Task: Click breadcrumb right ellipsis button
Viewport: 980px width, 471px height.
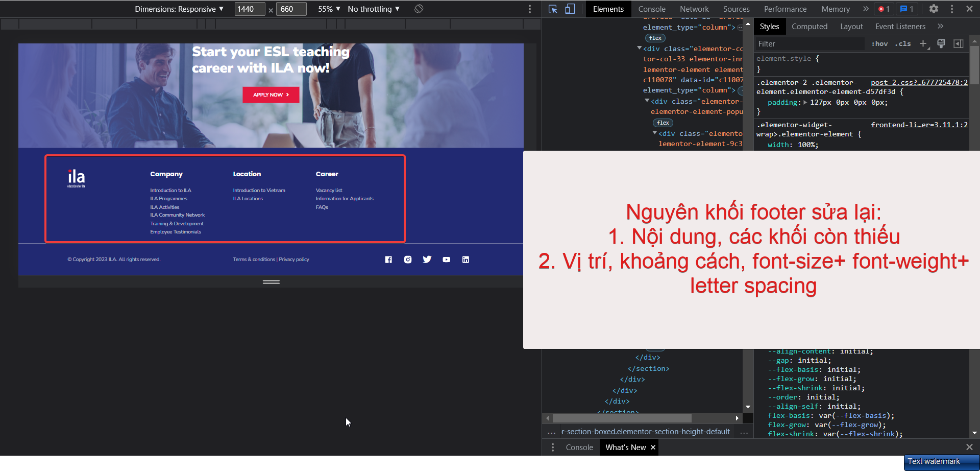Action: [744, 432]
